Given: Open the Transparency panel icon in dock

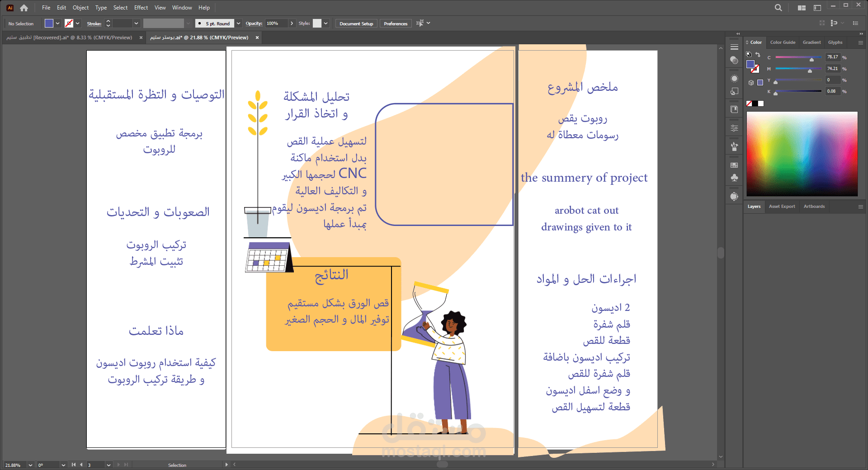Looking at the screenshot, I should click(734, 60).
